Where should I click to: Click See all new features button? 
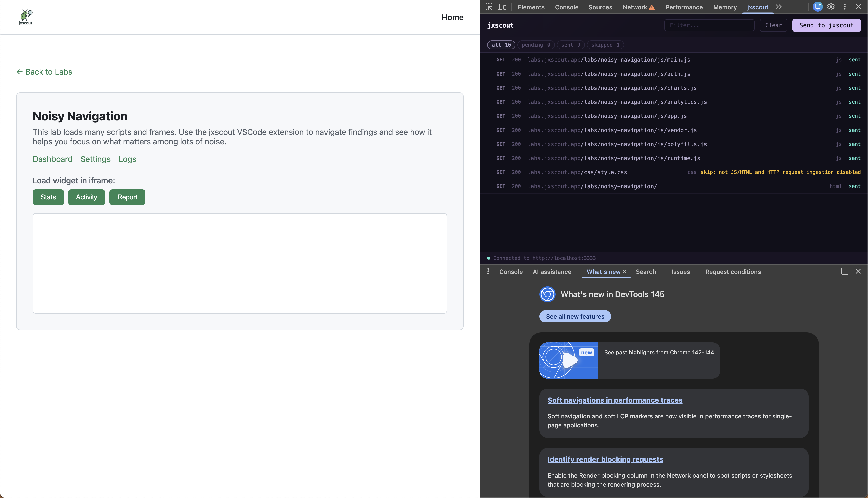coord(575,316)
